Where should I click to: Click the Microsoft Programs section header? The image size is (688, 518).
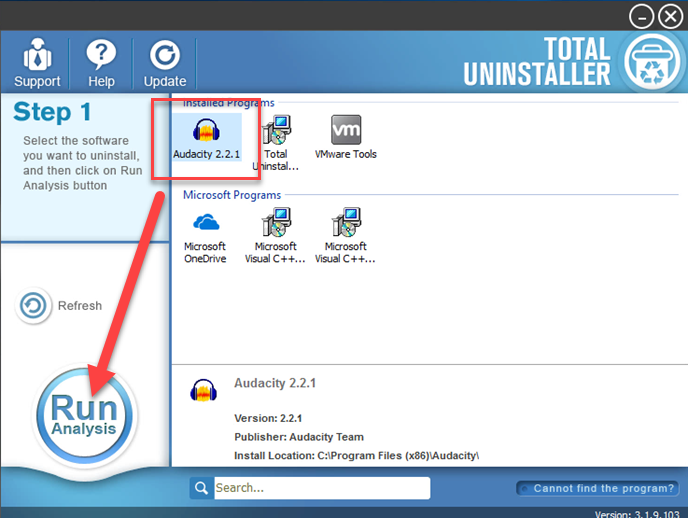[x=232, y=195]
